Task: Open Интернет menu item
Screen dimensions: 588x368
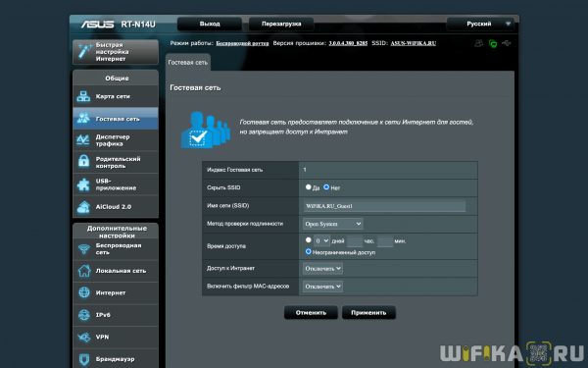Action: tap(116, 292)
